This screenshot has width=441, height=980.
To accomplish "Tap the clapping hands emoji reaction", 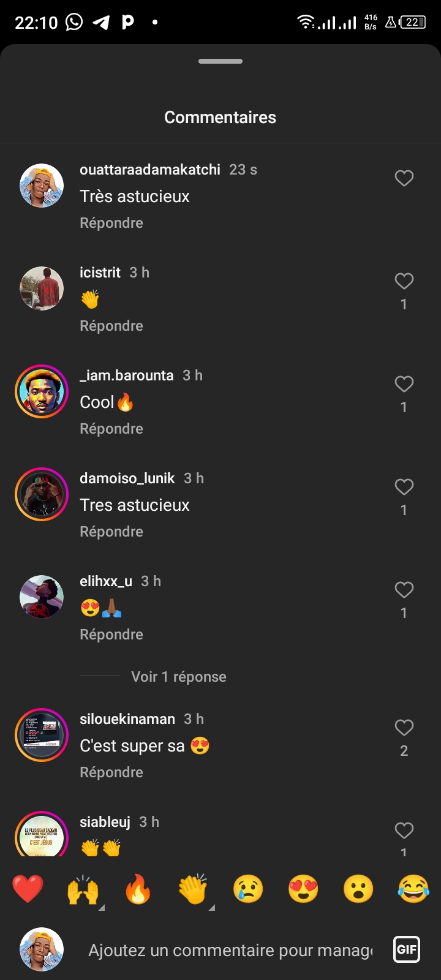I will coord(193,889).
